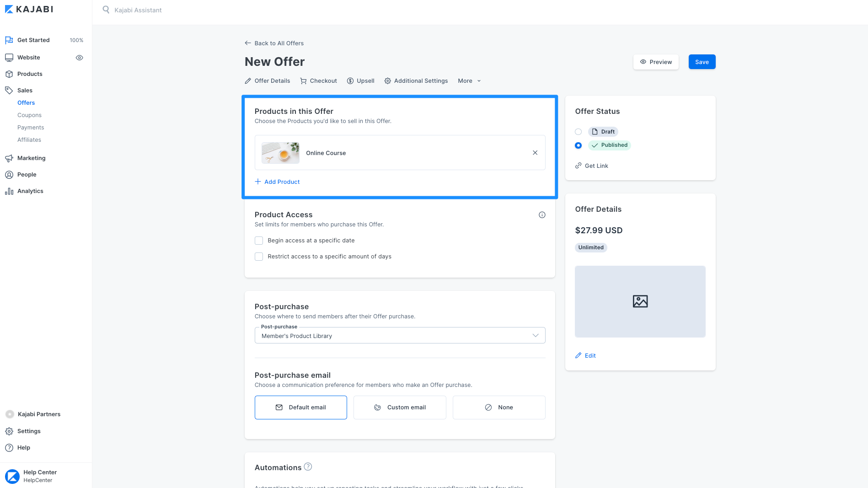Open Payments in the Sales submenu

31,128
